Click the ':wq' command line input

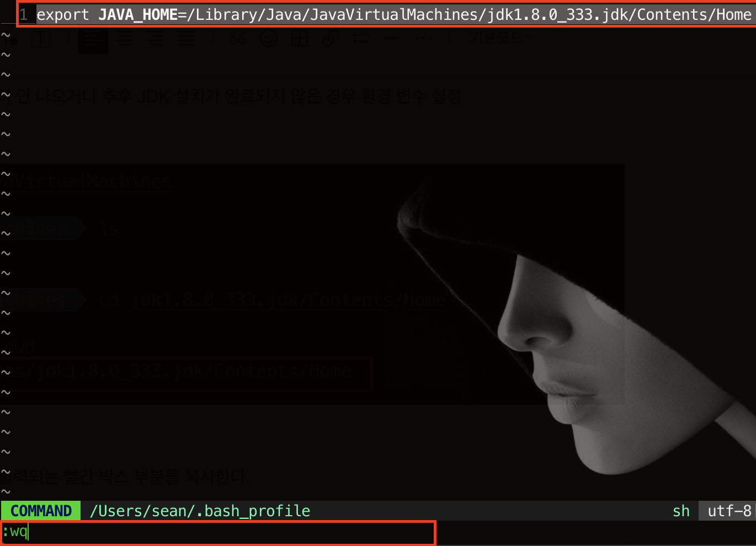click(x=218, y=532)
